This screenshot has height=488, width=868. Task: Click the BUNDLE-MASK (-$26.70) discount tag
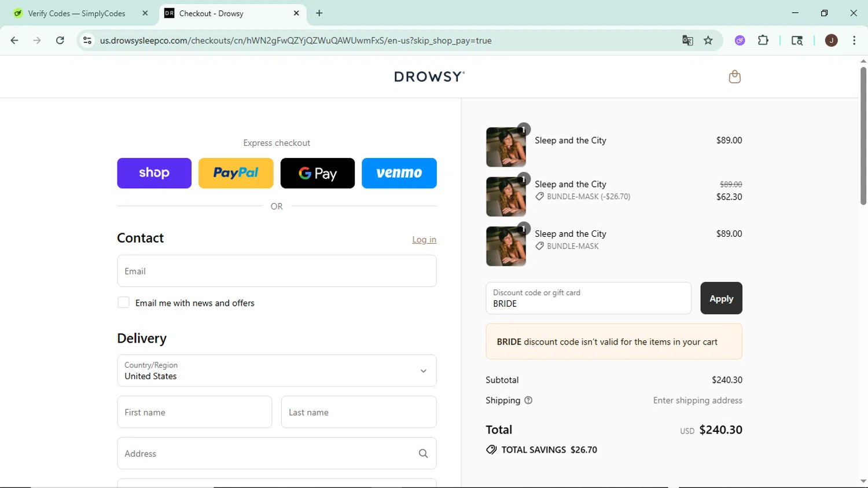tap(583, 197)
